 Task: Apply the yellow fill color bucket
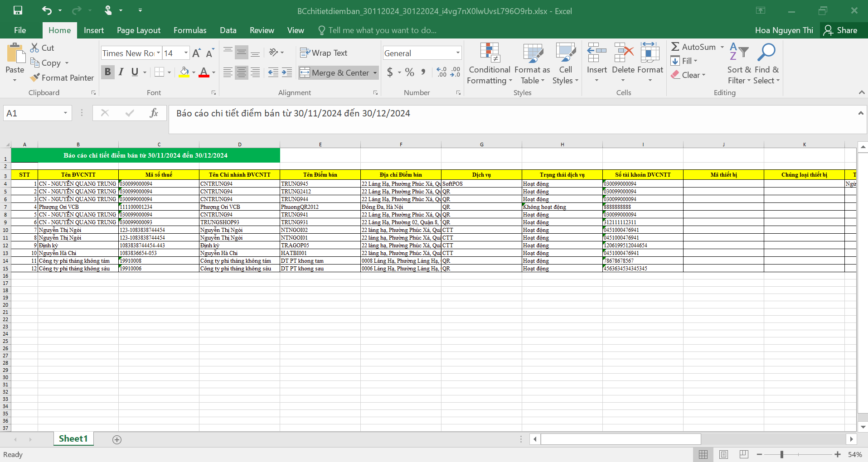click(184, 72)
